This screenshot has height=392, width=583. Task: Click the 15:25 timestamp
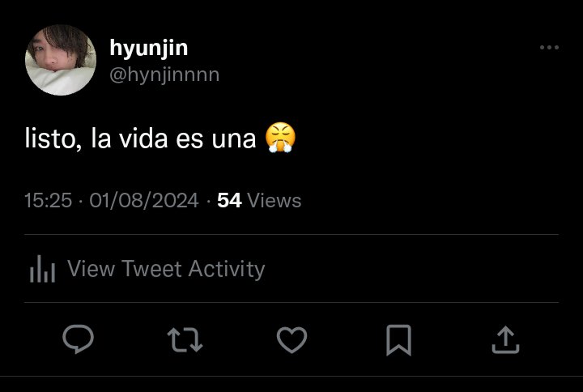pyautogui.click(x=49, y=201)
